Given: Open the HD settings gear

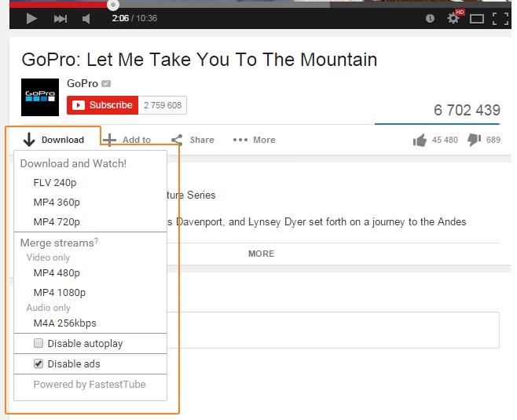Looking at the screenshot, I should pos(455,17).
